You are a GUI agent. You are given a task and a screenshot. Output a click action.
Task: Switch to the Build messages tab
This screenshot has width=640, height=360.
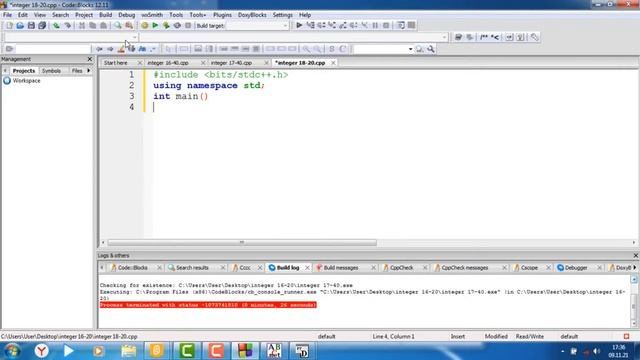pyautogui.click(x=341, y=268)
